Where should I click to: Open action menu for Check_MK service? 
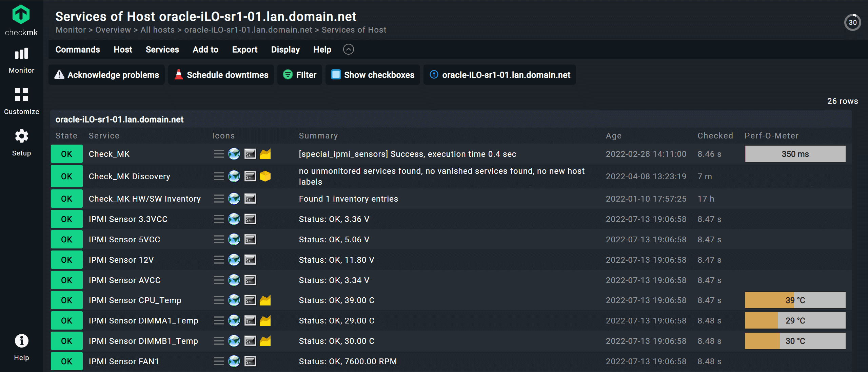point(219,154)
